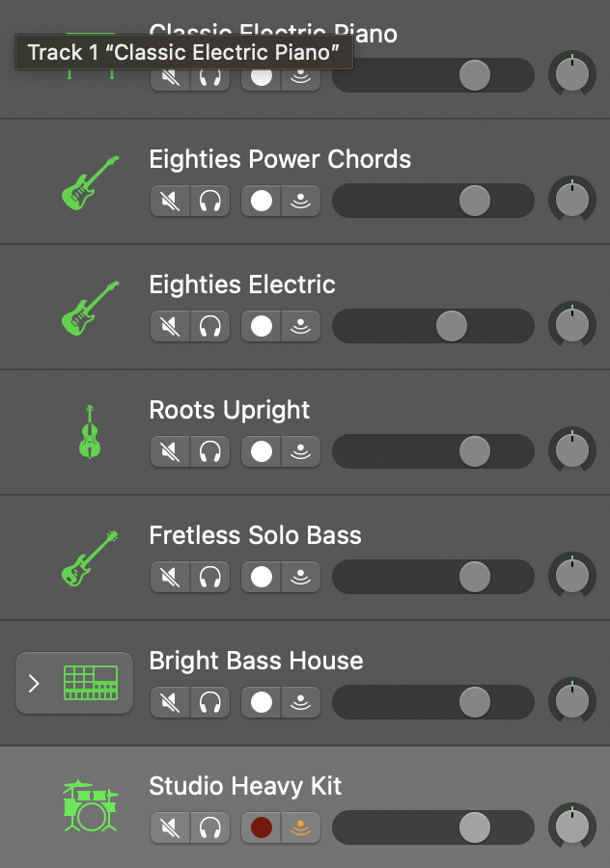Viewport: 610px width, 868px height.
Task: Click the Bright Bass House pad grid icon
Action: (90, 683)
